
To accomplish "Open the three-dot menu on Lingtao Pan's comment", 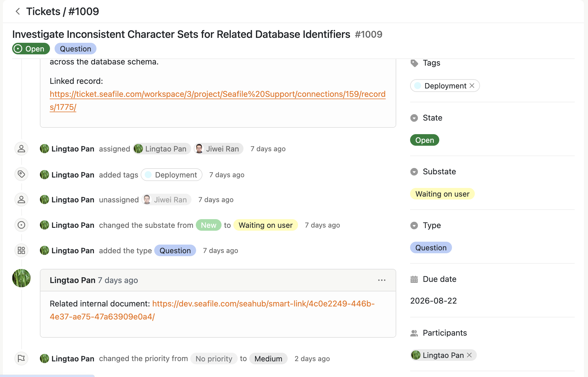I will (382, 280).
